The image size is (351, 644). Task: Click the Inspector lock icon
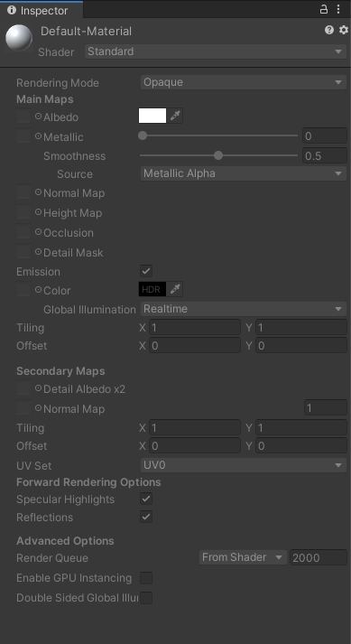324,9
